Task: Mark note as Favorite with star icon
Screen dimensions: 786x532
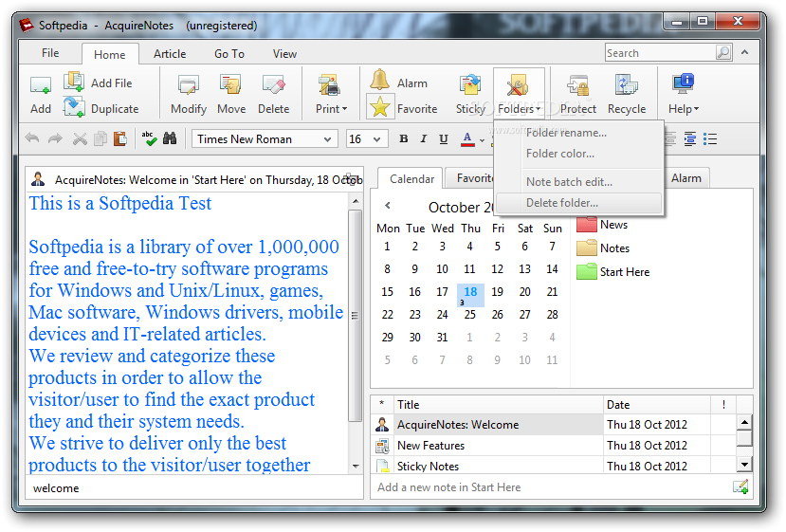Action: [380, 107]
